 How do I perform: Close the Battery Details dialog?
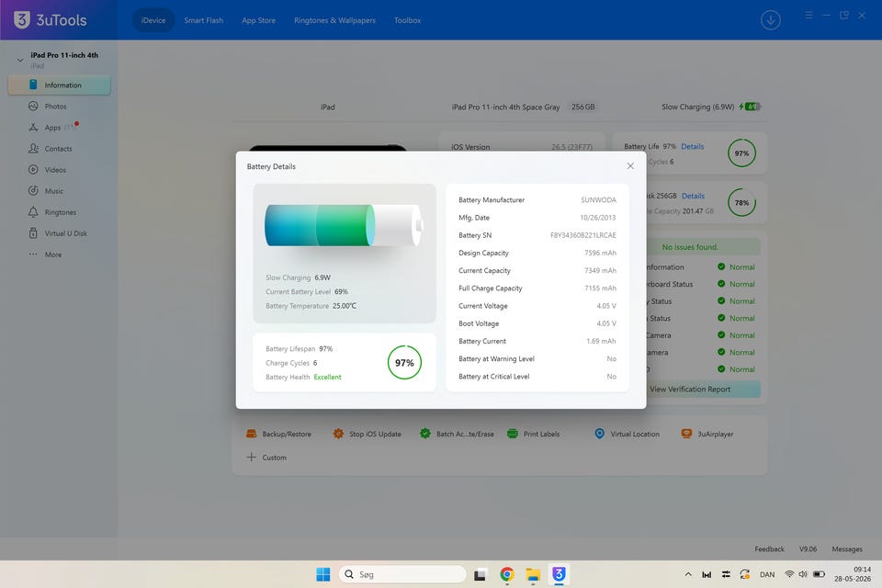click(x=630, y=166)
